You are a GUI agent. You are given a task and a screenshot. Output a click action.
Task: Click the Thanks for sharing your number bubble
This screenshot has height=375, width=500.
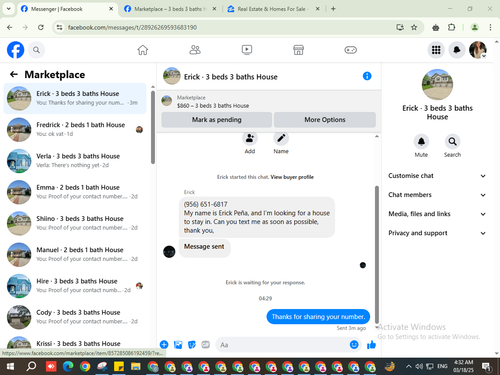tap(318, 317)
